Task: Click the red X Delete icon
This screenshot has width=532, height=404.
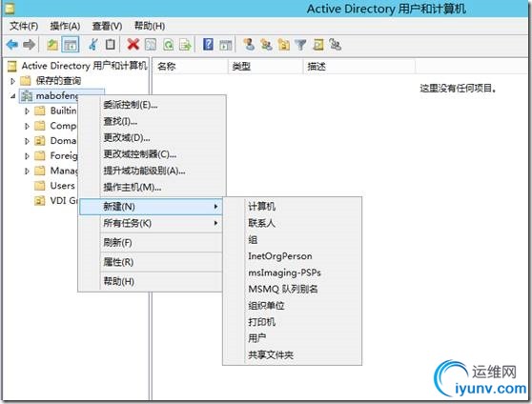Action: [x=133, y=45]
